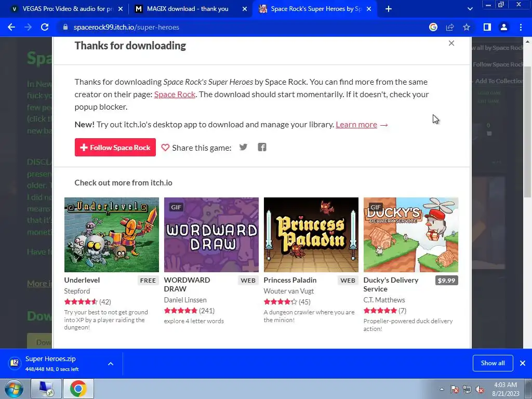The height and width of the screenshot is (399, 532).
Task: Click the WEB tag on Princess Paladin
Action: tap(348, 280)
